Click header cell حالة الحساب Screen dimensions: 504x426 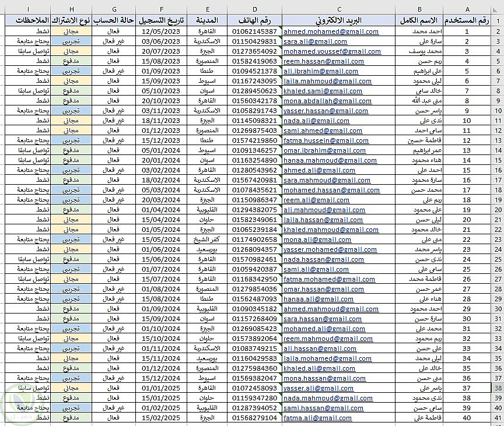coord(114,21)
